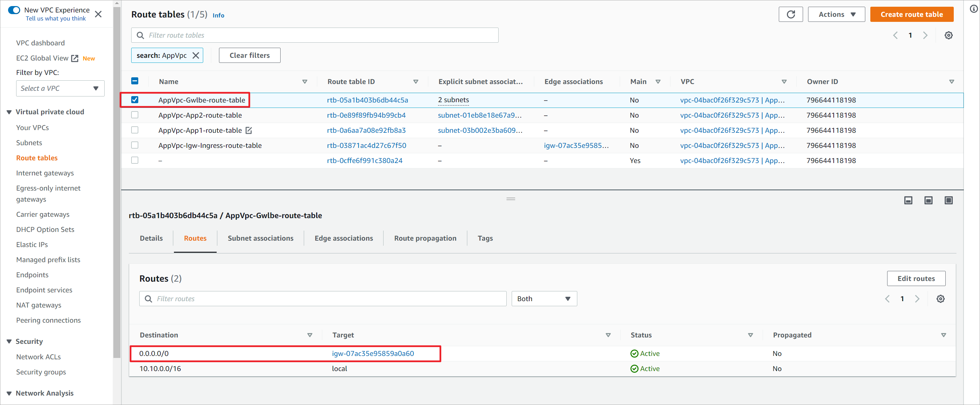Open the Both routes filter dropdown

tap(544, 299)
